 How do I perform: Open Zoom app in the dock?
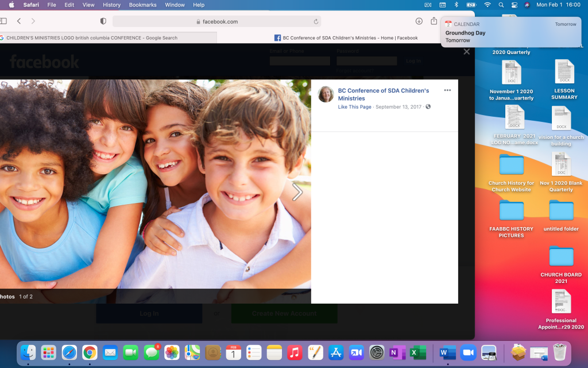[469, 352]
